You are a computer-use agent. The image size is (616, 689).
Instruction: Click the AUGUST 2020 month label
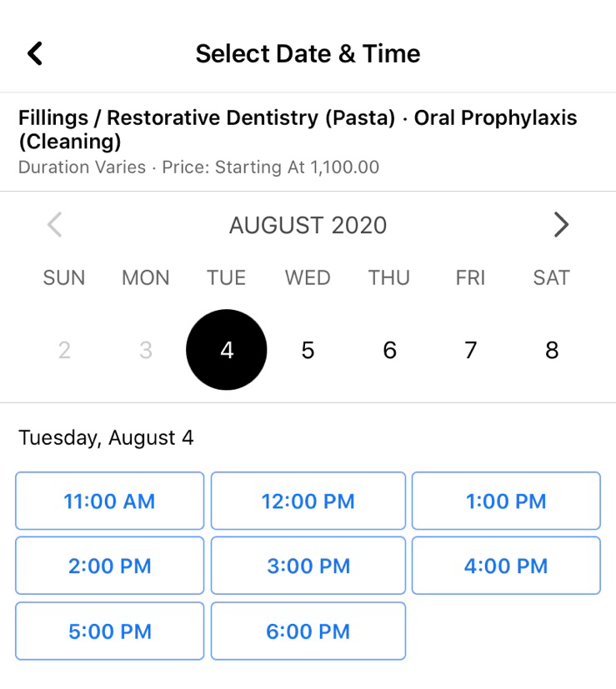click(308, 225)
